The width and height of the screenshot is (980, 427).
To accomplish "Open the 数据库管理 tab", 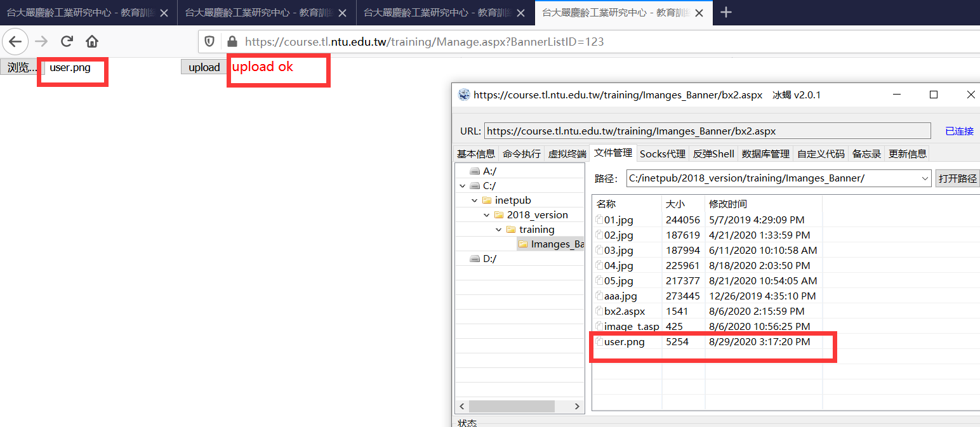I will tap(765, 154).
